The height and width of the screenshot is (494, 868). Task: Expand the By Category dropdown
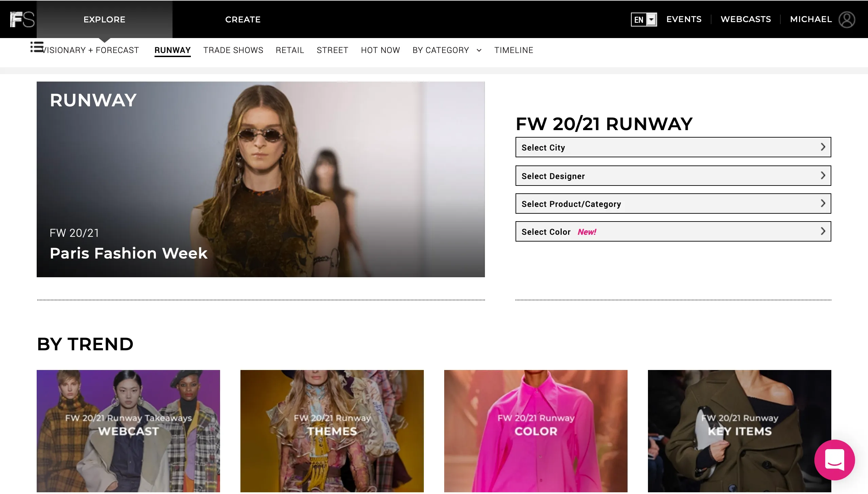[447, 50]
